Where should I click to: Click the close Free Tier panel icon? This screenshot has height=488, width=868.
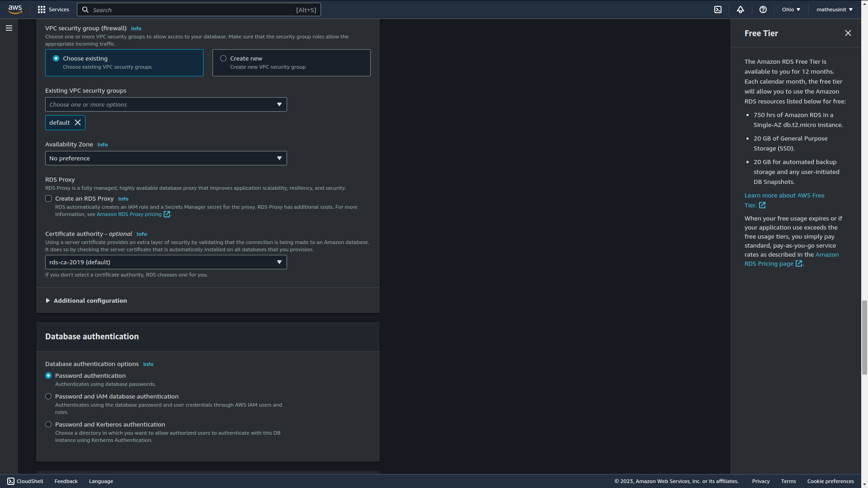[x=848, y=33]
